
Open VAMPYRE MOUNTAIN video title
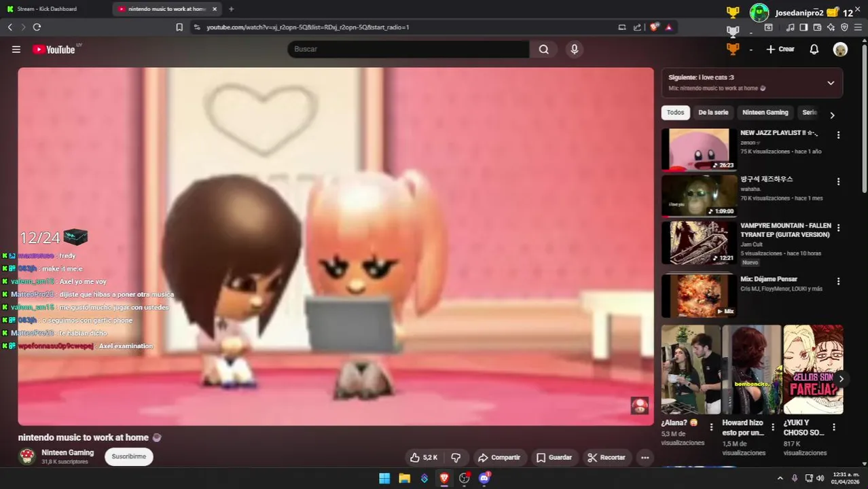[x=786, y=230]
